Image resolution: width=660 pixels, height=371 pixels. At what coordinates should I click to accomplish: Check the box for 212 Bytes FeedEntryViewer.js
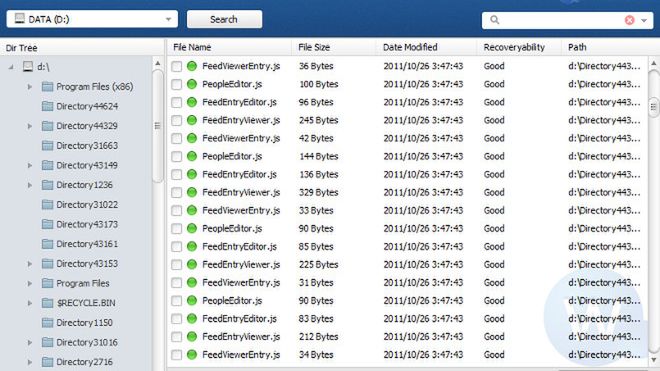click(176, 337)
